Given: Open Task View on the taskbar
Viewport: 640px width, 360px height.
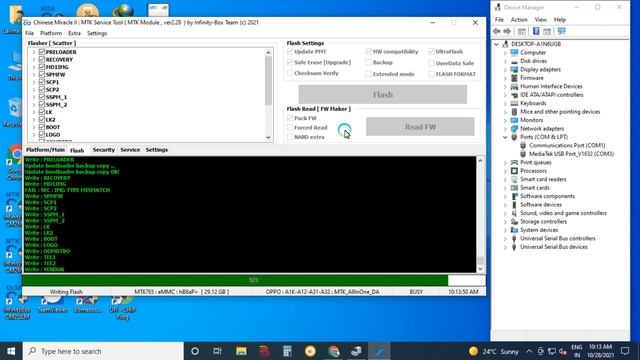Looking at the screenshot, I should [x=218, y=351].
